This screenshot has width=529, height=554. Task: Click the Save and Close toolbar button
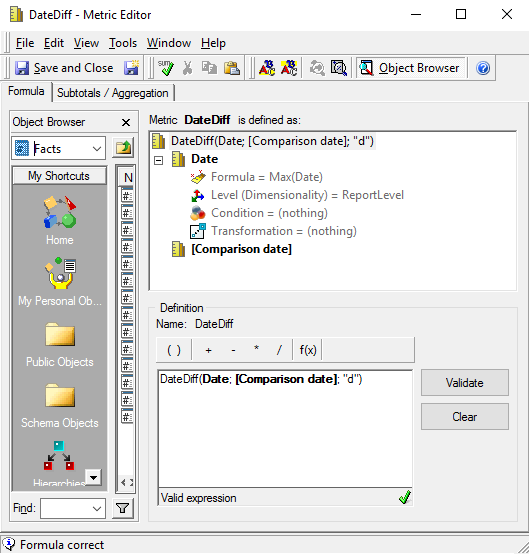(64, 68)
